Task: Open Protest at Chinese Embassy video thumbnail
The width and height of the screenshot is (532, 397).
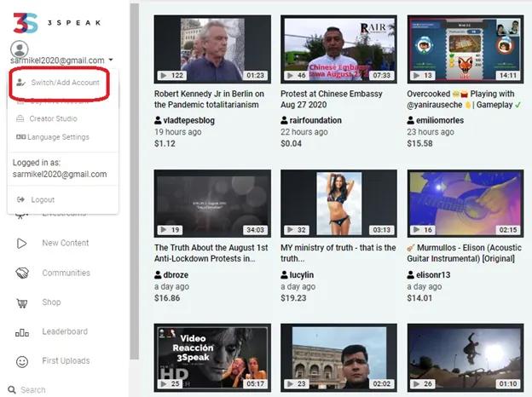Action: [x=339, y=49]
